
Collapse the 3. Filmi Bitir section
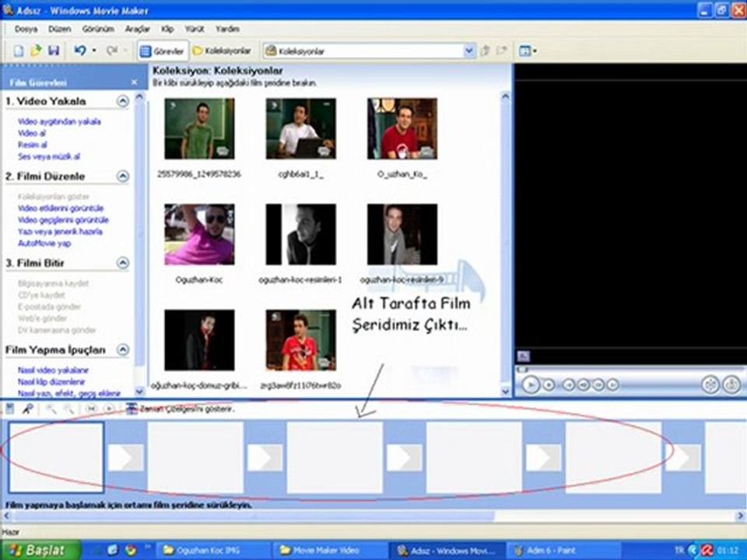coord(123,264)
